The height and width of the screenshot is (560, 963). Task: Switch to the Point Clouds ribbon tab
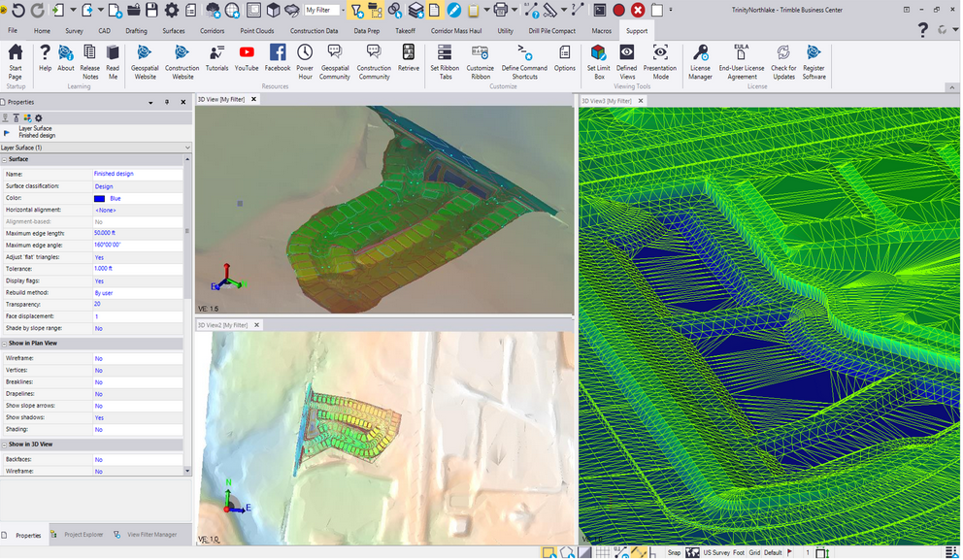click(256, 31)
